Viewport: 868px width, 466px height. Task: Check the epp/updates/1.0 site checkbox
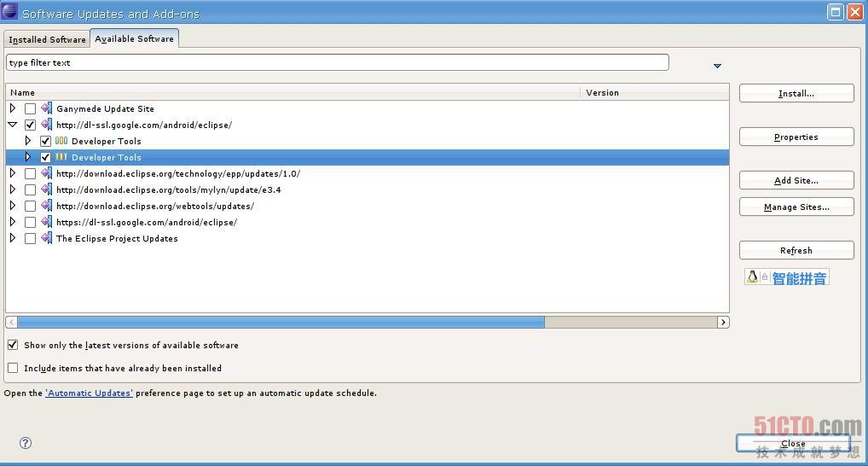(x=31, y=173)
